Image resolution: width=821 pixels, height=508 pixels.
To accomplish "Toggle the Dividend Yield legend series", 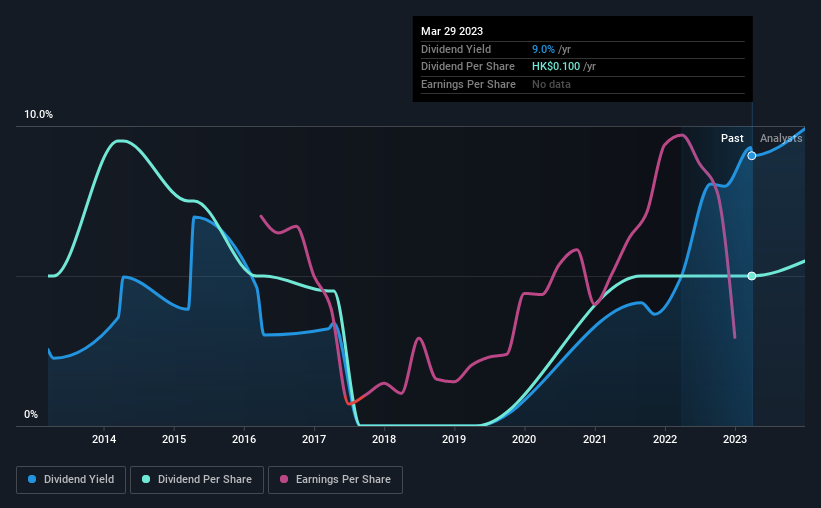I will [x=71, y=480].
